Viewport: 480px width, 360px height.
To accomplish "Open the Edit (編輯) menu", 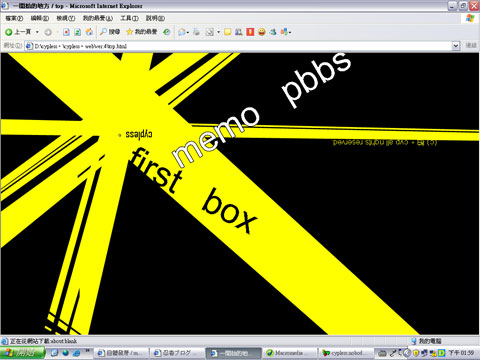I will click(x=40, y=18).
